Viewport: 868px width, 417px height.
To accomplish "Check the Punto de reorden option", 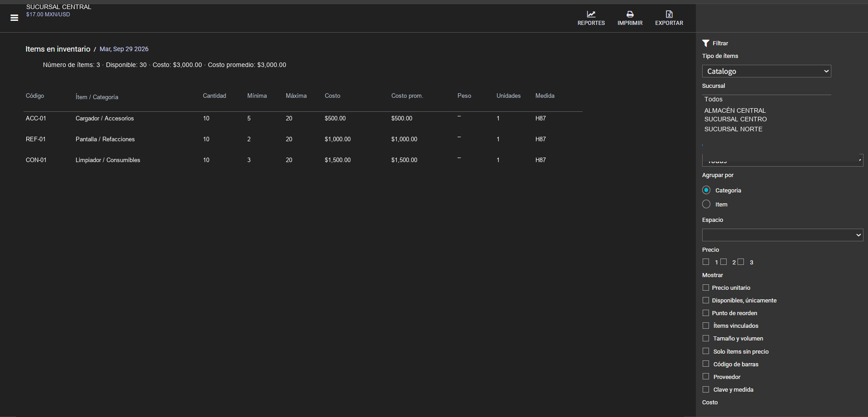I will coord(706,313).
